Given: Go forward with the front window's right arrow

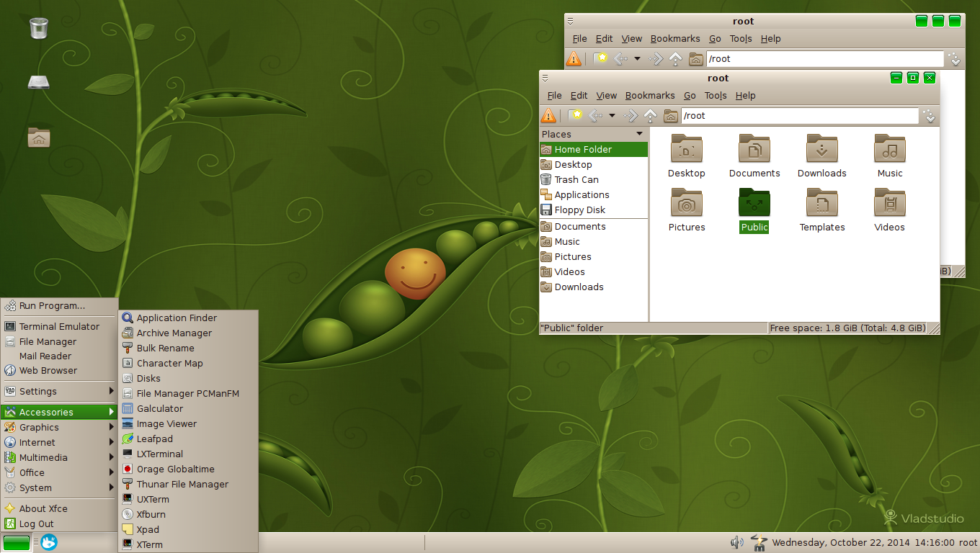Looking at the screenshot, I should [x=631, y=115].
